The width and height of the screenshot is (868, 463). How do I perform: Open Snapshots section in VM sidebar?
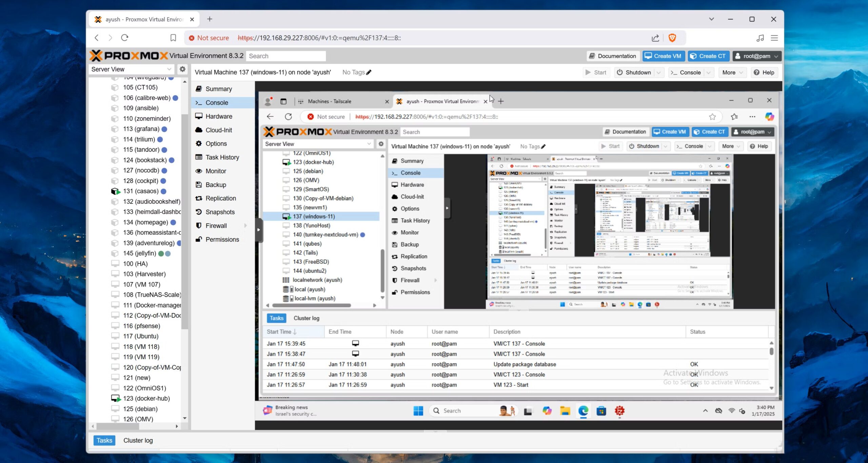[x=220, y=212]
